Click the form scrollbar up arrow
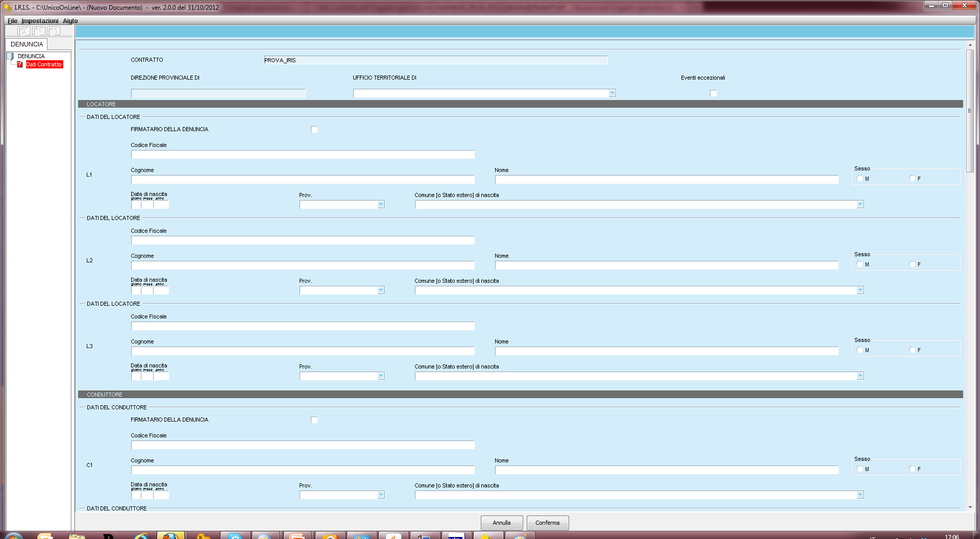Image resolution: width=980 pixels, height=539 pixels. click(x=970, y=45)
